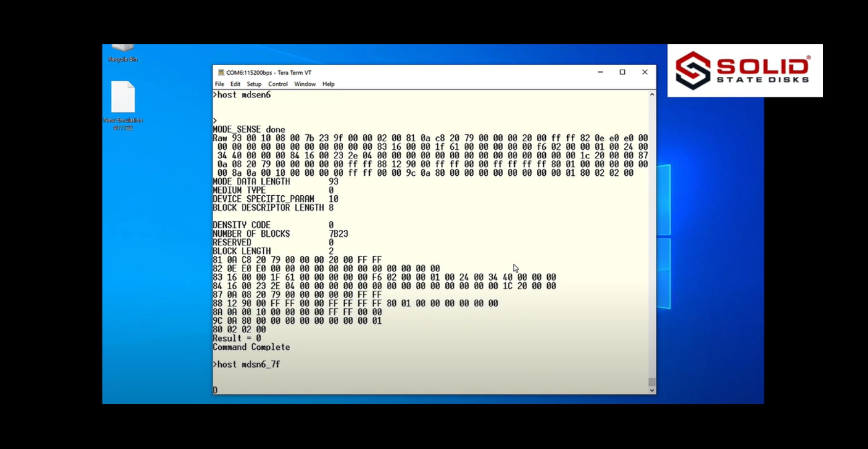Click the 'DEVICE SPECIFIC_PARAM' row

276,199
